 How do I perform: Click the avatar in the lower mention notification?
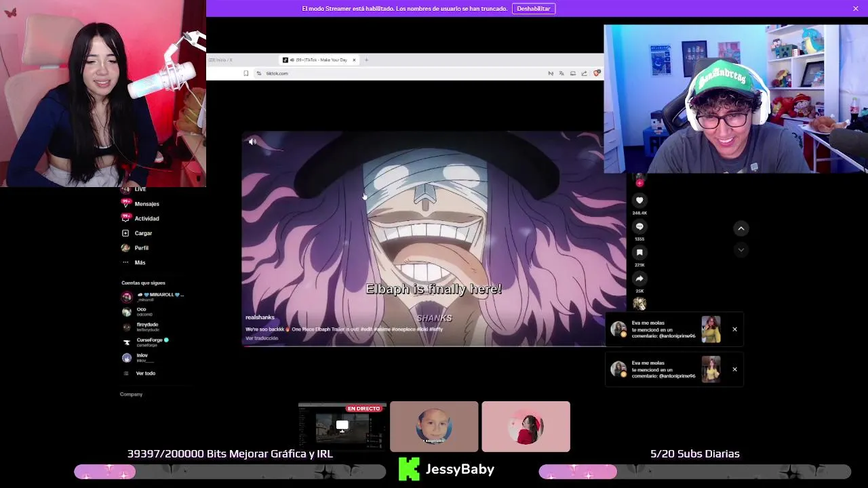[618, 369]
